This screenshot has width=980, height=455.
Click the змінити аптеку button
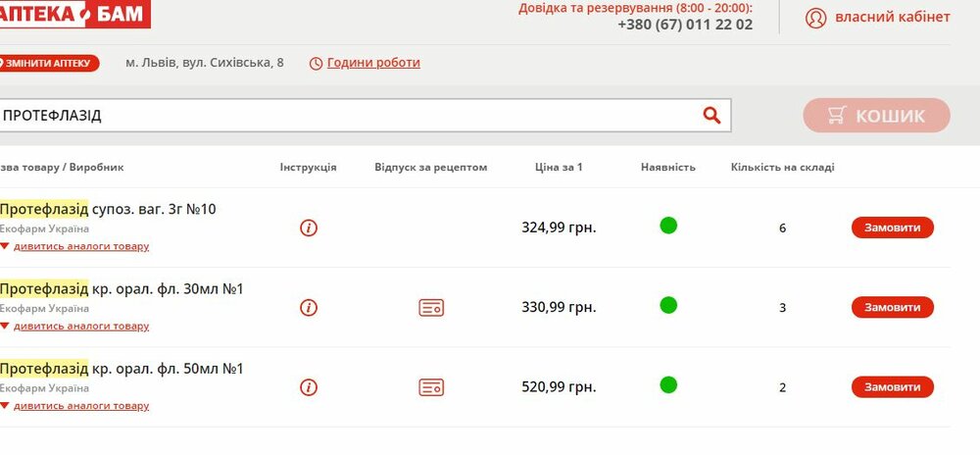pyautogui.click(x=49, y=63)
